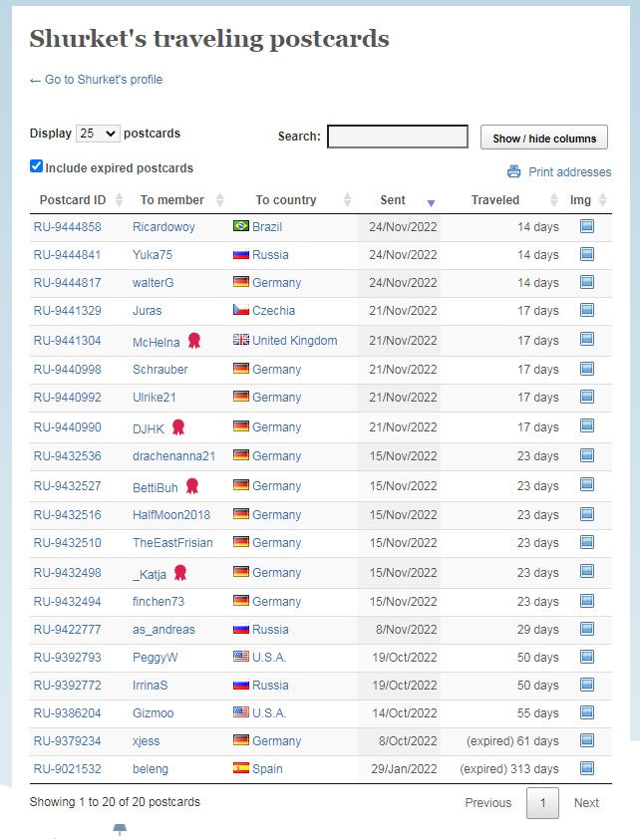Open image icon for RU-9441304 row

[587, 339]
